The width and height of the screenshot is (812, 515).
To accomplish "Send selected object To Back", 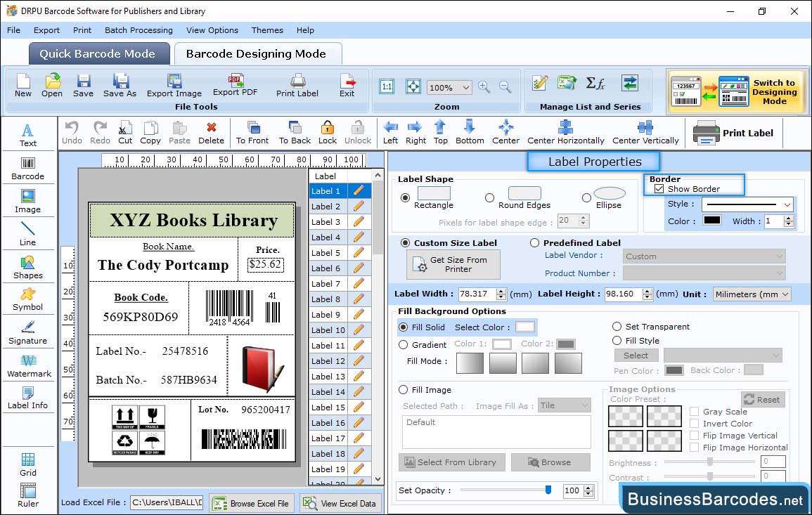I will pyautogui.click(x=295, y=133).
